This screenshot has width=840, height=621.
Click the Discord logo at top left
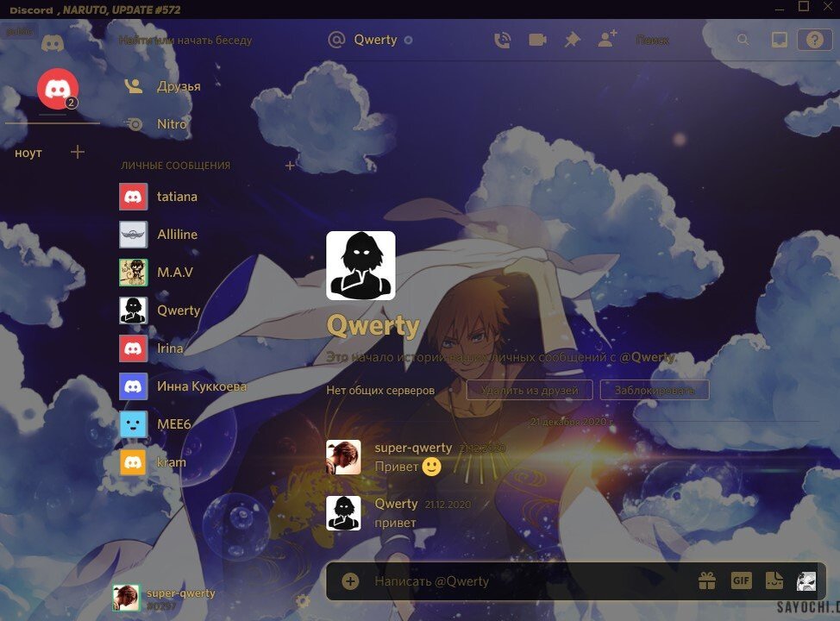53,43
